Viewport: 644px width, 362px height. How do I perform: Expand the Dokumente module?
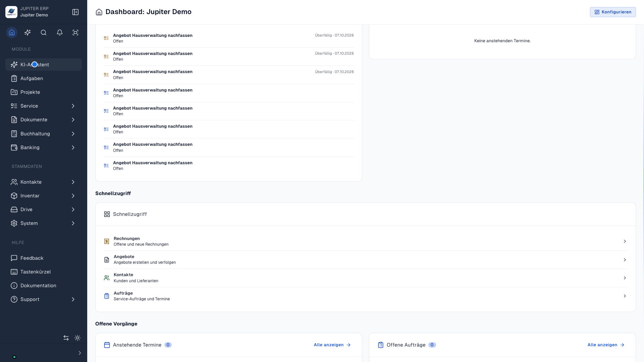click(73, 120)
